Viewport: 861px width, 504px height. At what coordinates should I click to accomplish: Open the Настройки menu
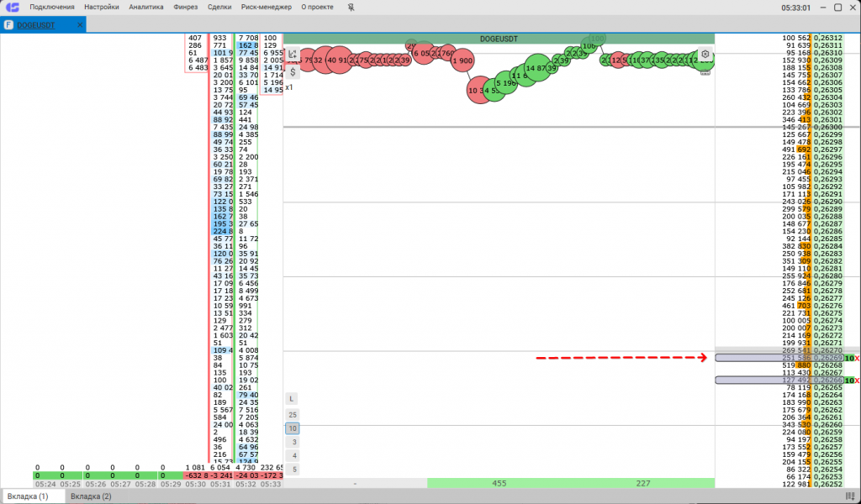102,7
